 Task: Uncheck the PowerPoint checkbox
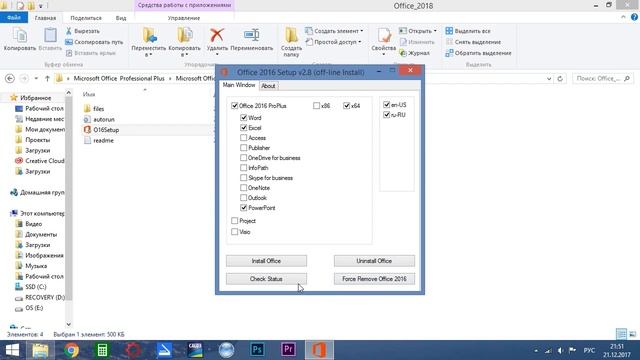coord(244,208)
